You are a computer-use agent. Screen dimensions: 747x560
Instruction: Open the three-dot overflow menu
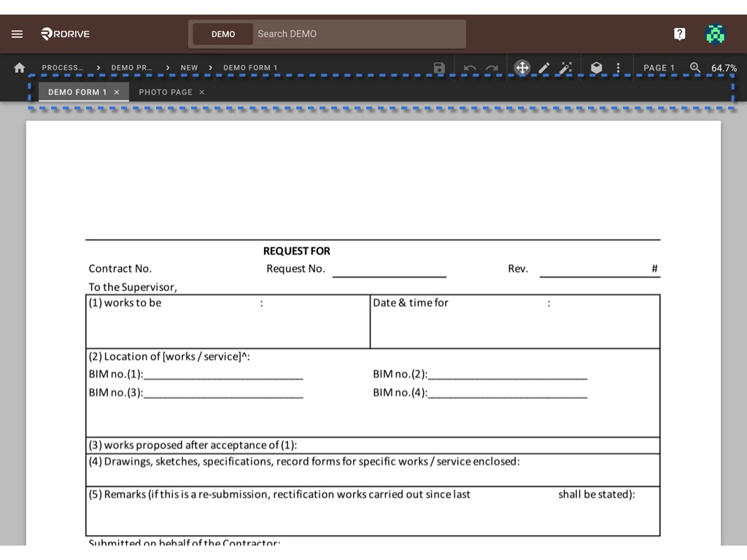[619, 67]
